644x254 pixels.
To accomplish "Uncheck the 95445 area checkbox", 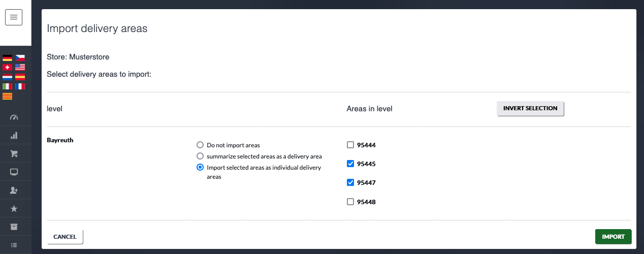I will [350, 164].
